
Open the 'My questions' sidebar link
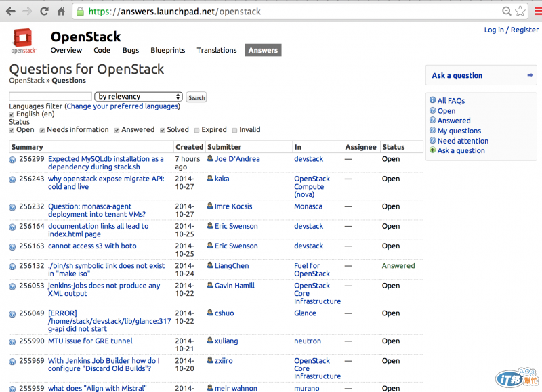(x=459, y=131)
